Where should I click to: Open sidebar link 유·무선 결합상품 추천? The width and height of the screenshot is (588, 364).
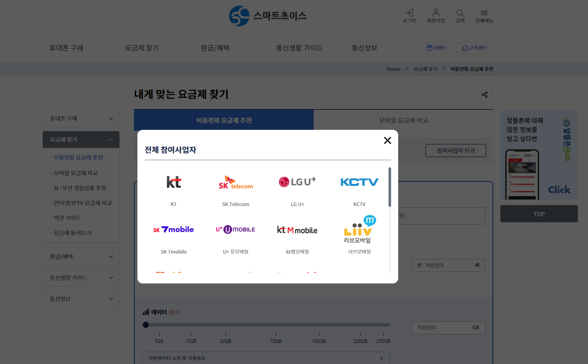(80, 188)
